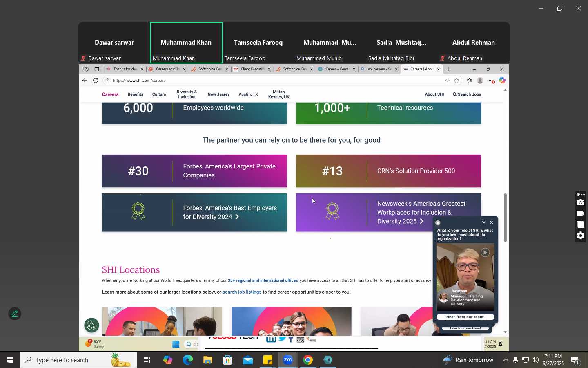Take a screenshot with camera icon
The width and height of the screenshot is (588, 368).
tap(580, 202)
